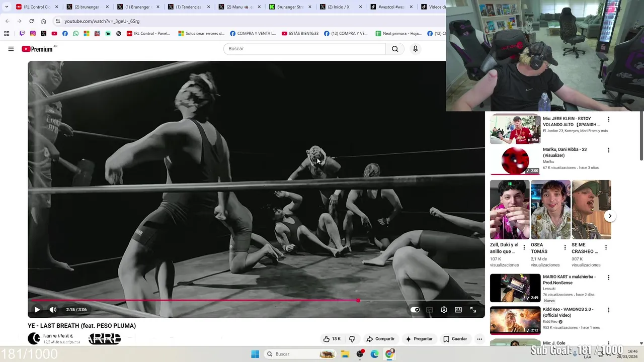Open Chrome apps grid bookmark
The width and height of the screenshot is (644, 362).
click(x=7, y=34)
